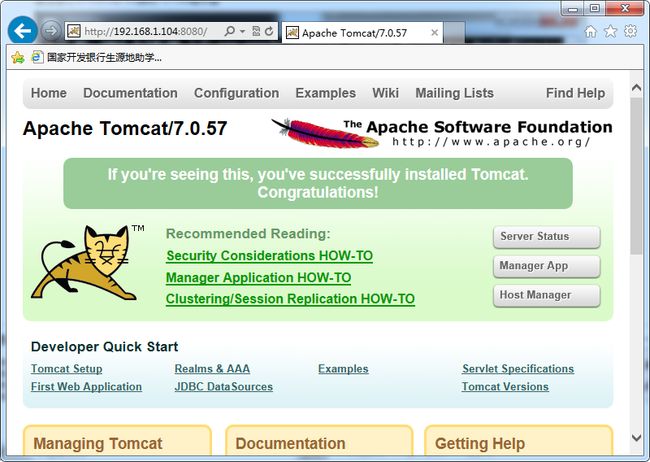Click the browser Forward arrow button
650x462 pixels.
51,31
